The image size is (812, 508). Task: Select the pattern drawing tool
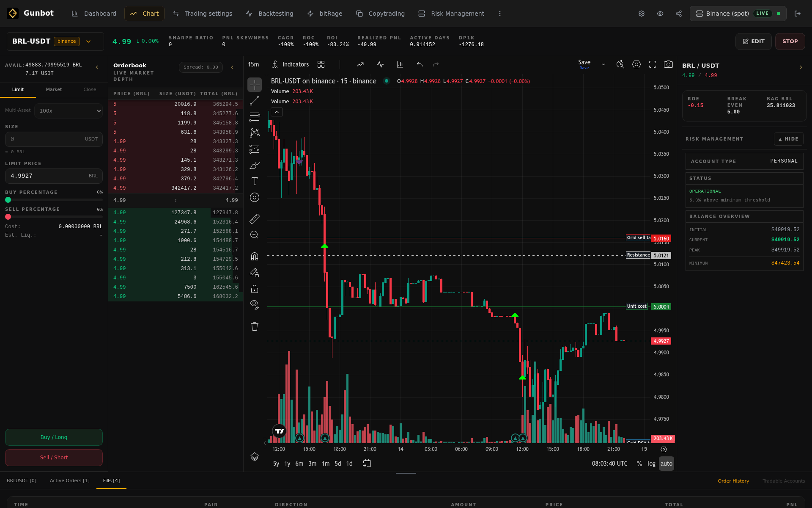pyautogui.click(x=255, y=133)
